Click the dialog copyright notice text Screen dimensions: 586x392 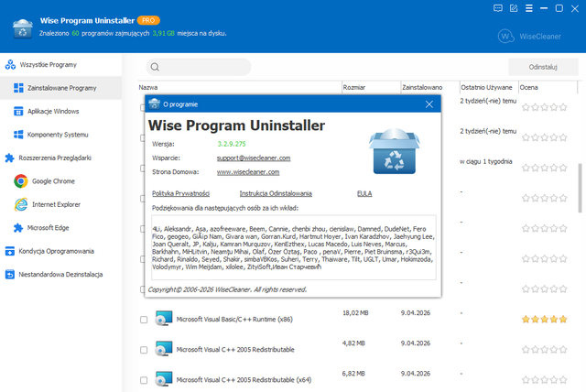[227, 289]
